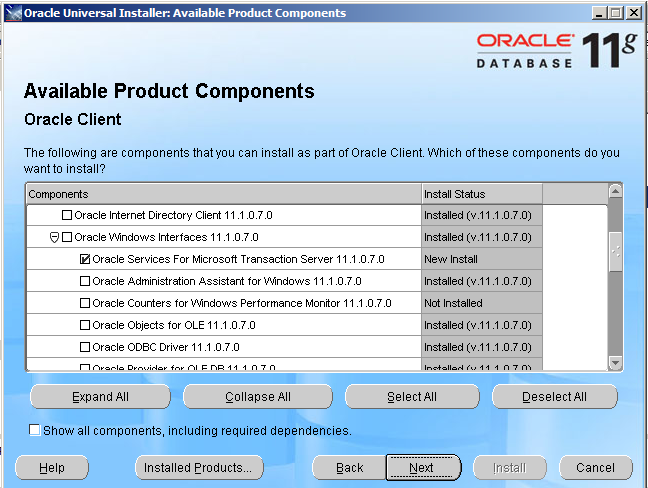Close the Oracle Universal Installer window

point(634,13)
